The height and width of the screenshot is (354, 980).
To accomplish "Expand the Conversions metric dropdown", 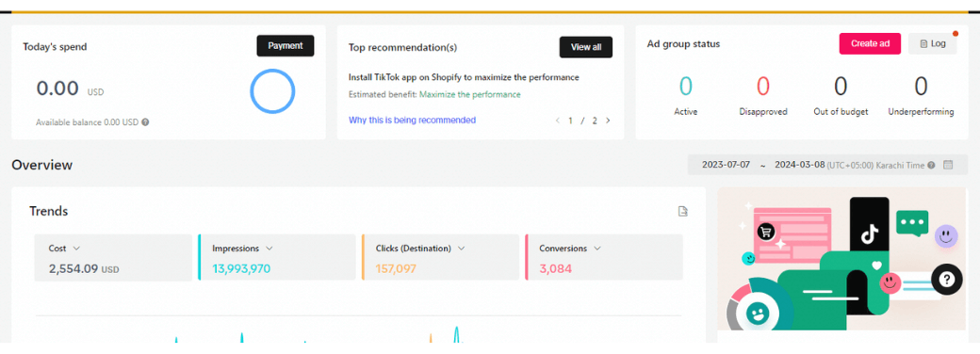I will 596,249.
